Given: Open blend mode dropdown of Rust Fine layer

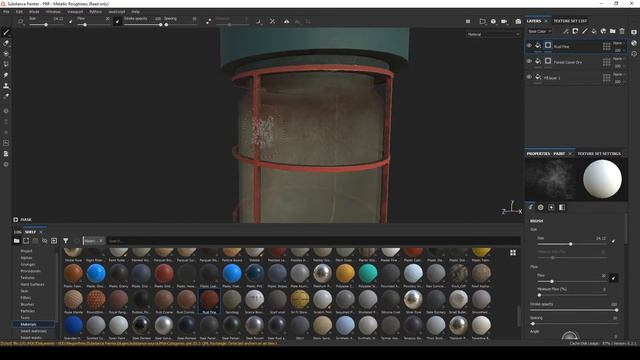Looking at the screenshot, I should tap(618, 43).
